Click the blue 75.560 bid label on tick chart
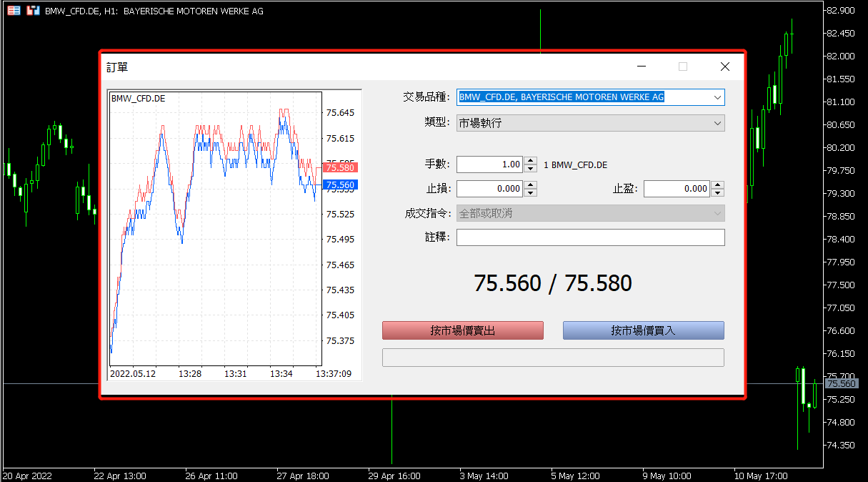The width and height of the screenshot is (868, 482). click(x=340, y=185)
